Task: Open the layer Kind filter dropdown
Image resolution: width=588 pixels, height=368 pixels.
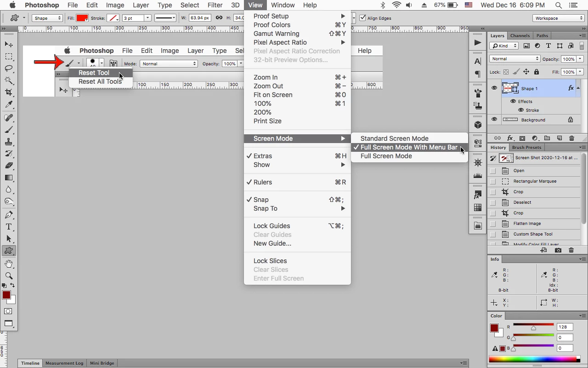Action: click(504, 46)
